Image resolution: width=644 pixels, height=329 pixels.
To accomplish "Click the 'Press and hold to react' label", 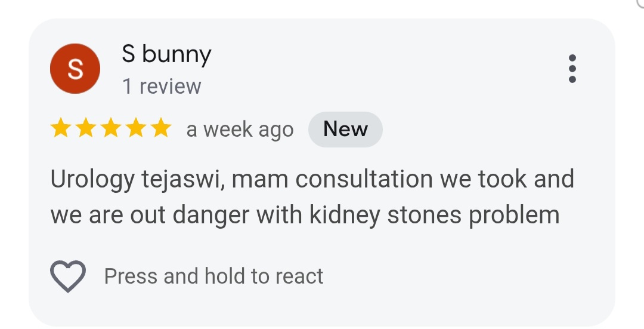I will click(213, 276).
